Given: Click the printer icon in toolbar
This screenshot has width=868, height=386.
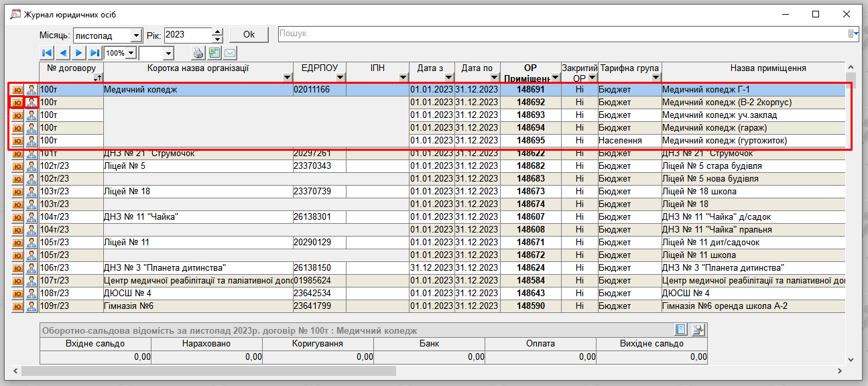Looking at the screenshot, I should tap(199, 53).
